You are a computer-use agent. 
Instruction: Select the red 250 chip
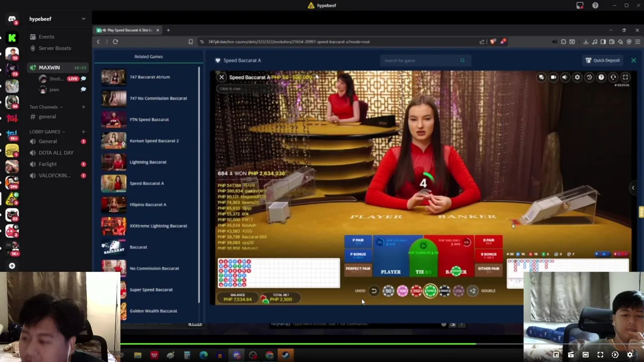(x=416, y=291)
